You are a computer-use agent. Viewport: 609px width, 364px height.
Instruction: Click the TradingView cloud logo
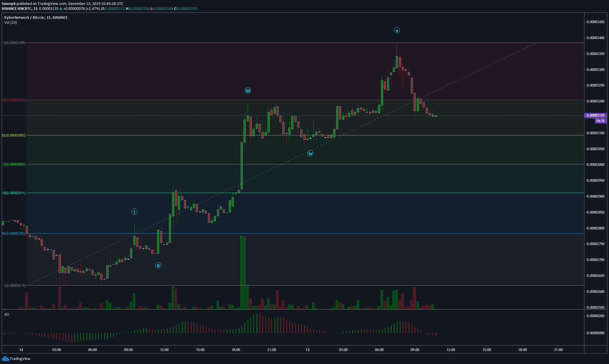pos(5,359)
